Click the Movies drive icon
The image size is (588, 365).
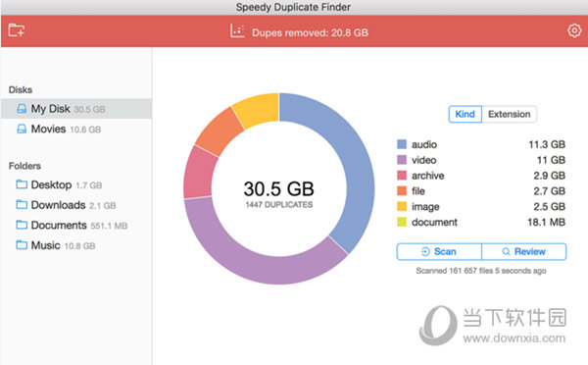22,130
